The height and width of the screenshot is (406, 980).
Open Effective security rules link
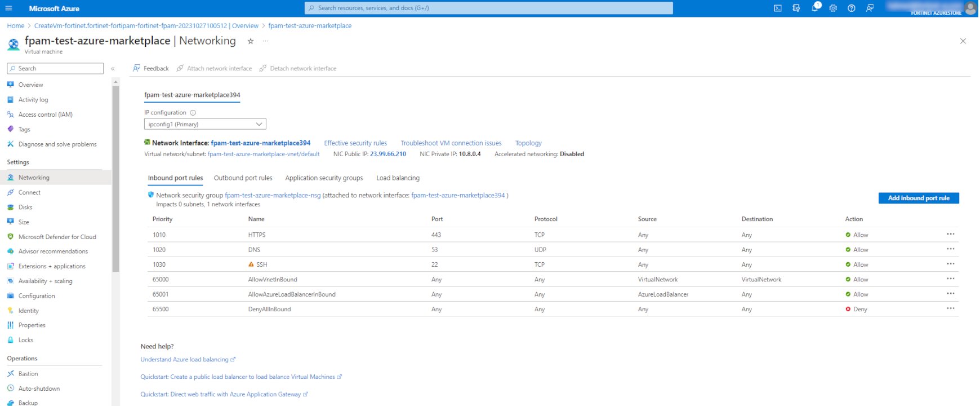[x=355, y=143]
